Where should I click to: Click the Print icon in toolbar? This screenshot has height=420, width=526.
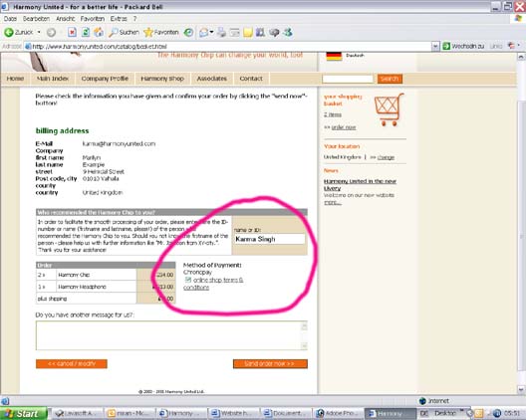[222, 32]
